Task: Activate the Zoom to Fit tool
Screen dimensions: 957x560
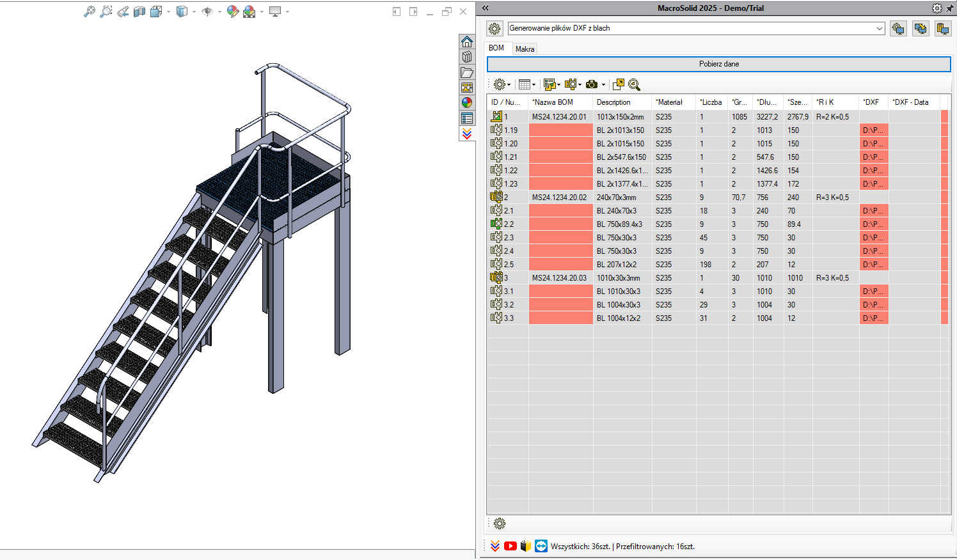Action: click(x=90, y=12)
